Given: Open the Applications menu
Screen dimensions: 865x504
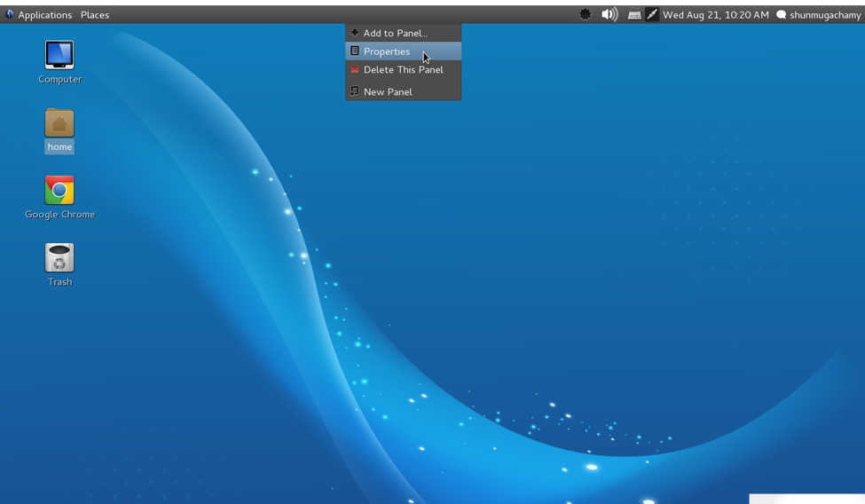Looking at the screenshot, I should 44,15.
